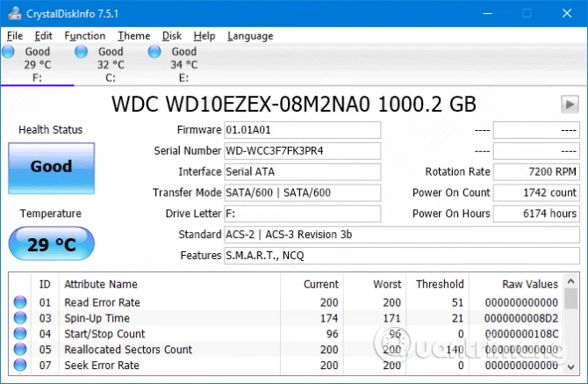Click the first empty ---- field top right

point(536,130)
